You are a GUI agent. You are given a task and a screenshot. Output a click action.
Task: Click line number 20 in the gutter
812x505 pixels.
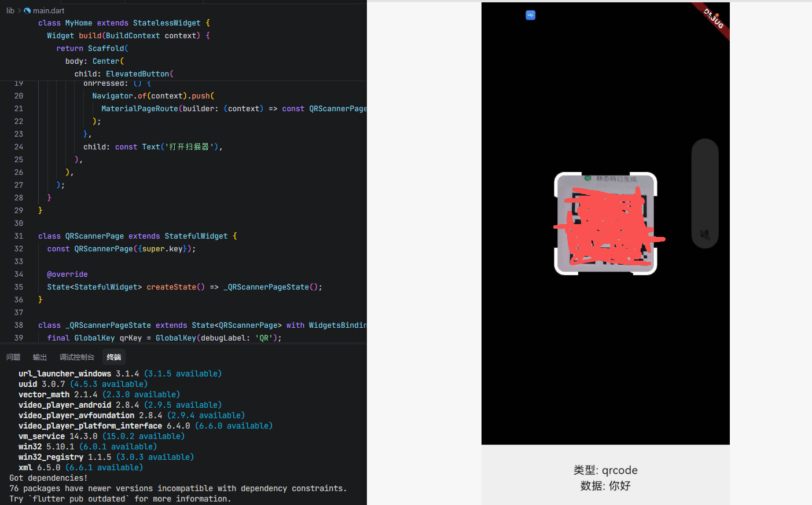[x=19, y=96]
